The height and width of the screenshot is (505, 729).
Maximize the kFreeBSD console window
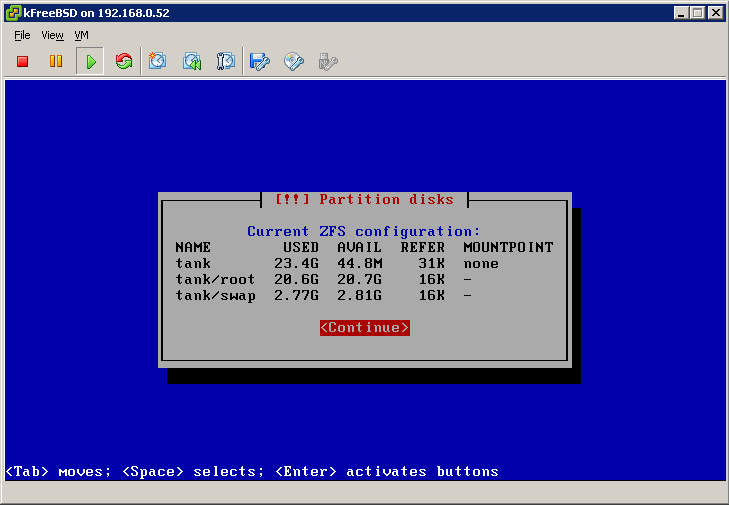(x=698, y=13)
